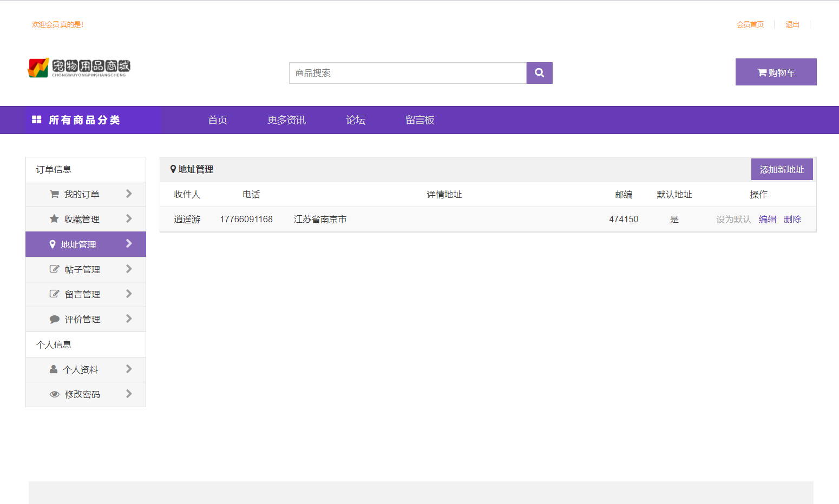The width and height of the screenshot is (839, 504).
Task: Click the magnifier search button
Action: pyautogui.click(x=539, y=73)
